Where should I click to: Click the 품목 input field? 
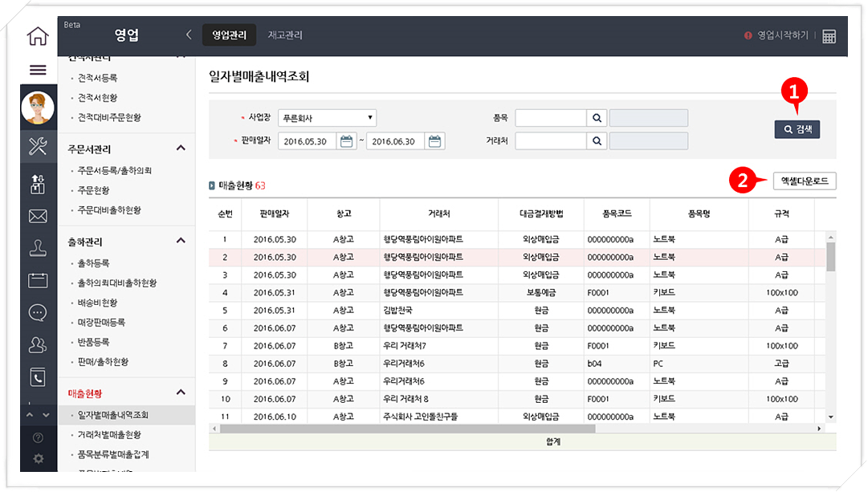coord(551,118)
